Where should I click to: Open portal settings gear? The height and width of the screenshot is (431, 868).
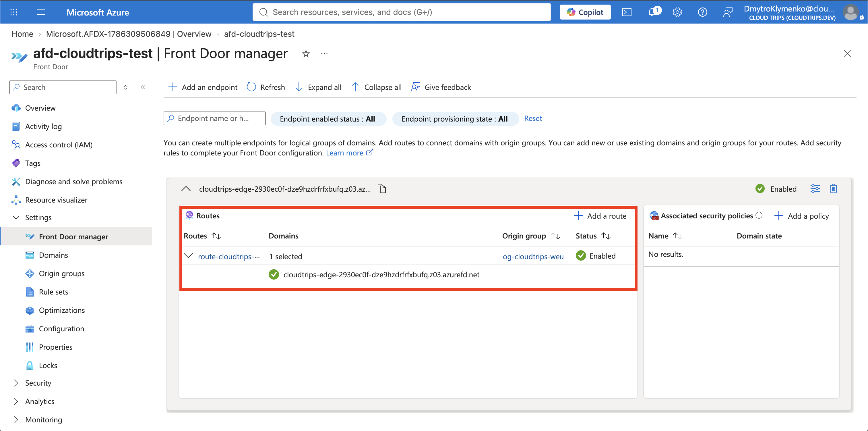677,12
